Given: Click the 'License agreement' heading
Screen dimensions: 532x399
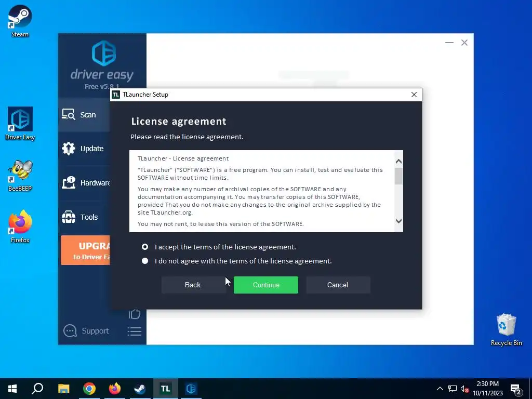Looking at the screenshot, I should (179, 122).
